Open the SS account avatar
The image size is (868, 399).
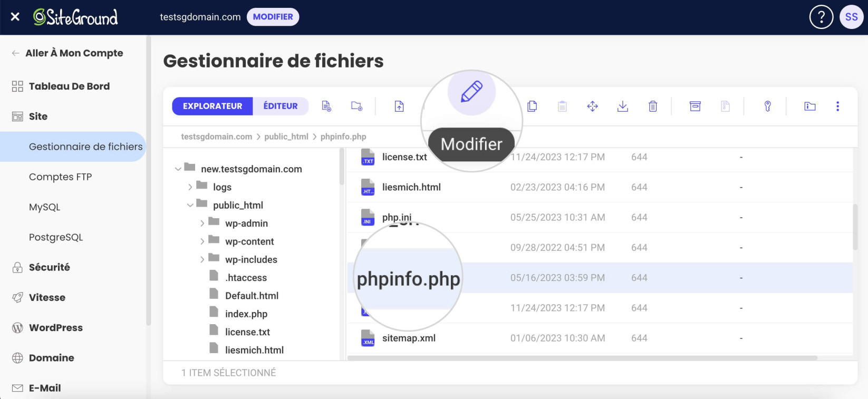[x=851, y=17]
